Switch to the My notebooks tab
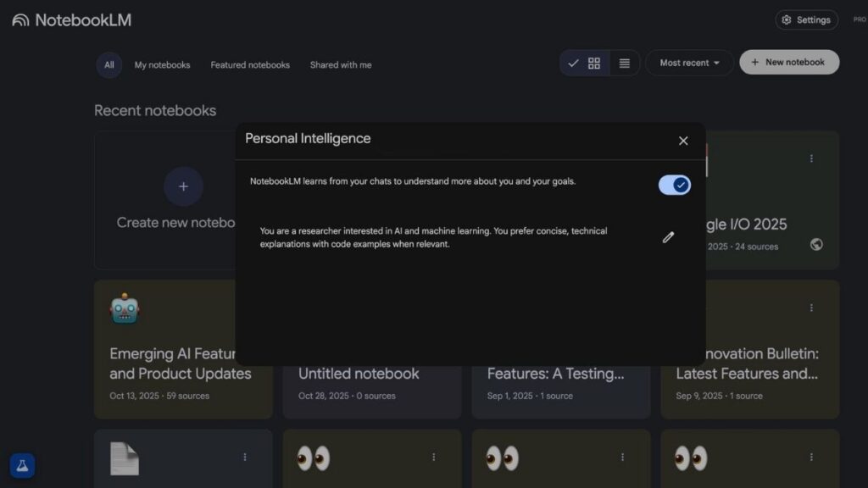 pos(162,64)
